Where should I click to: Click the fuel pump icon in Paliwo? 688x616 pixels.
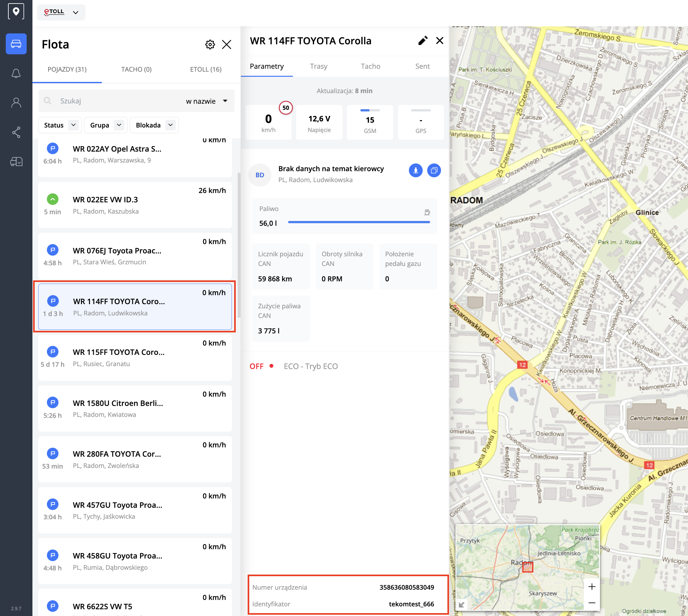pos(427,212)
